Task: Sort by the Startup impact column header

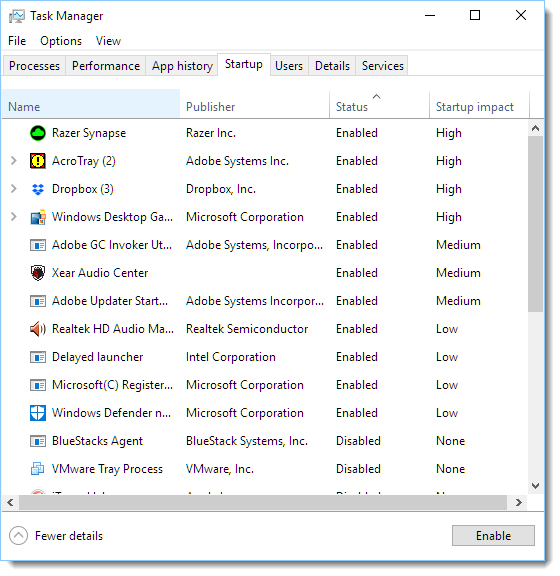Action: click(479, 104)
